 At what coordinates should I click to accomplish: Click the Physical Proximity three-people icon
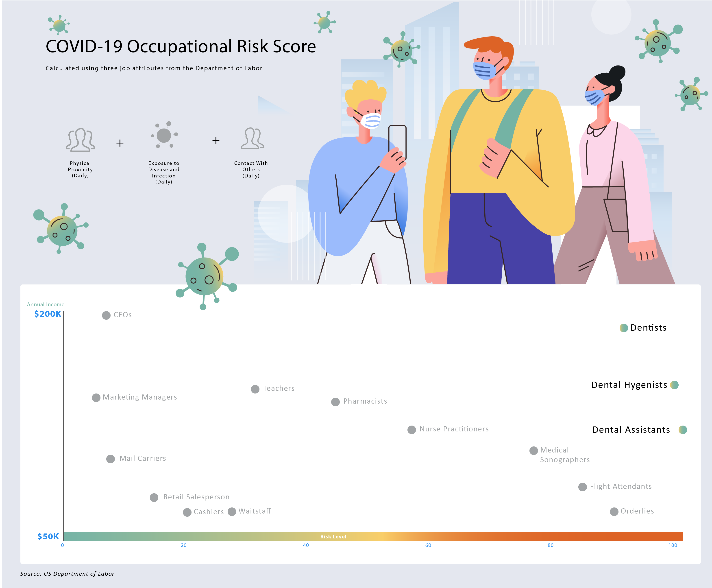(x=80, y=140)
